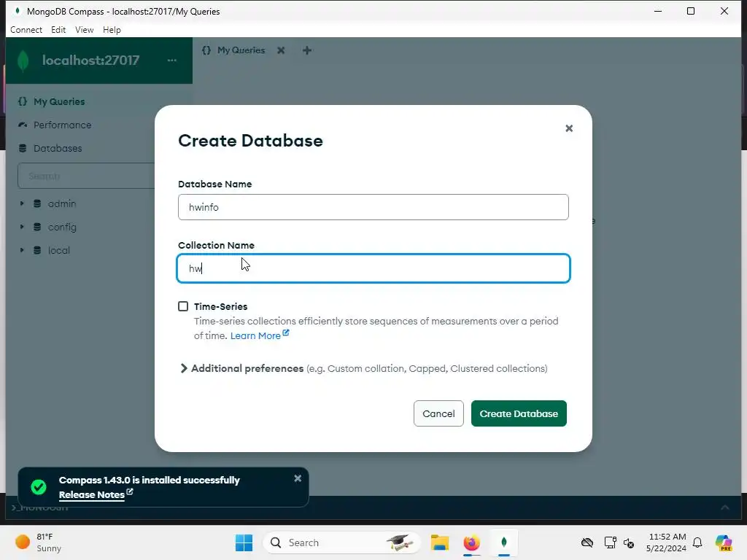Image resolution: width=747 pixels, height=560 pixels.
Task: Open the Connect menu
Action: [x=26, y=29]
